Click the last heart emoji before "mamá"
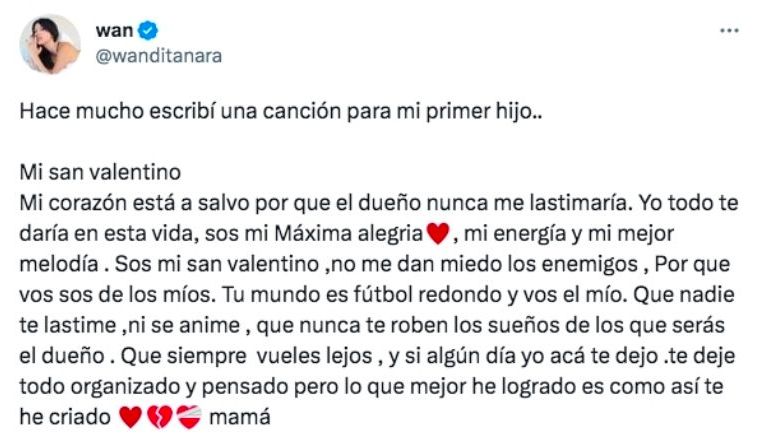The image size is (761, 448). (x=189, y=420)
